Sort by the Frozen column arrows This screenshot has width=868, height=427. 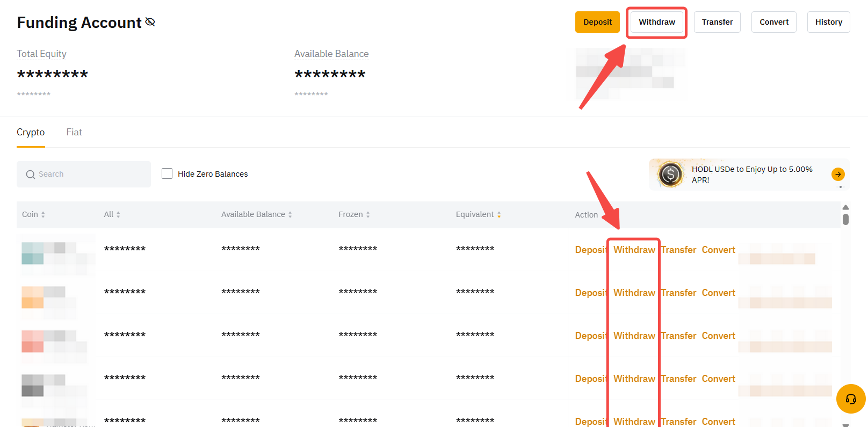click(x=368, y=215)
